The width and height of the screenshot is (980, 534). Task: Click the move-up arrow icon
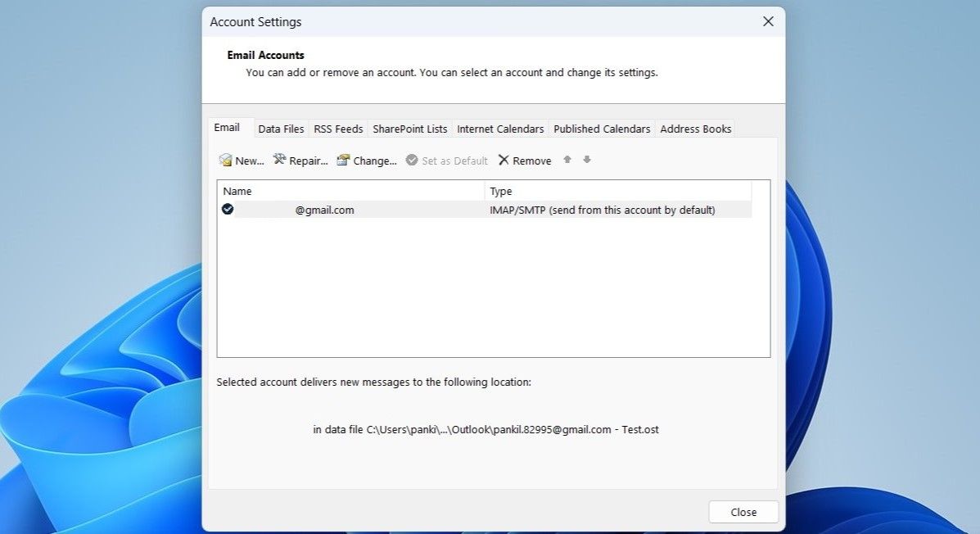[567, 161]
